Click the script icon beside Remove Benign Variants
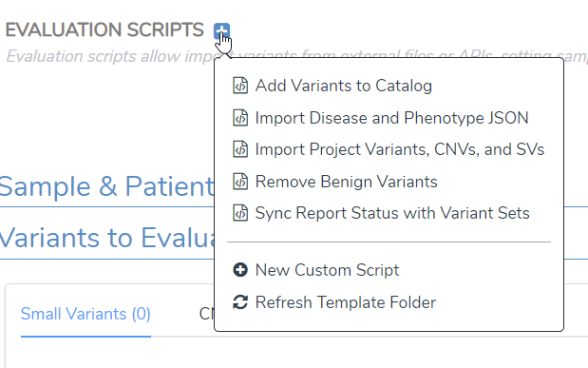The image size is (588, 368). (240, 182)
